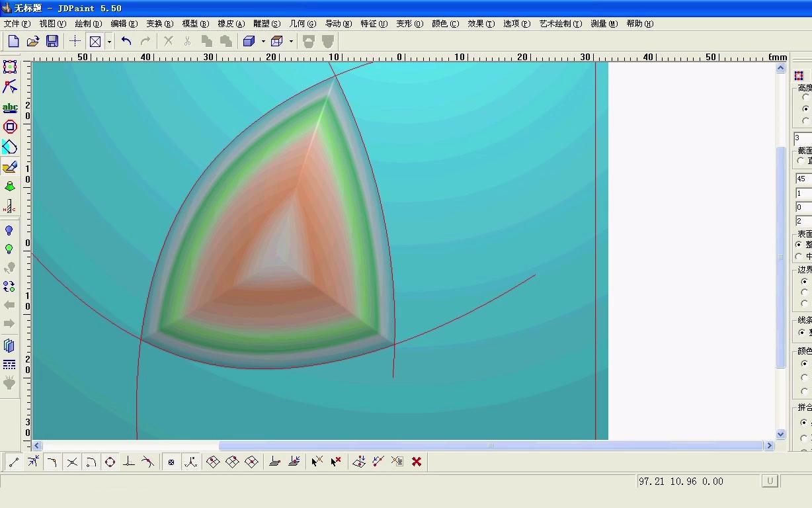Viewport: 812px width, 508px height.
Task: Click the red X icon in bottom toolbar
Action: pyautogui.click(x=417, y=462)
